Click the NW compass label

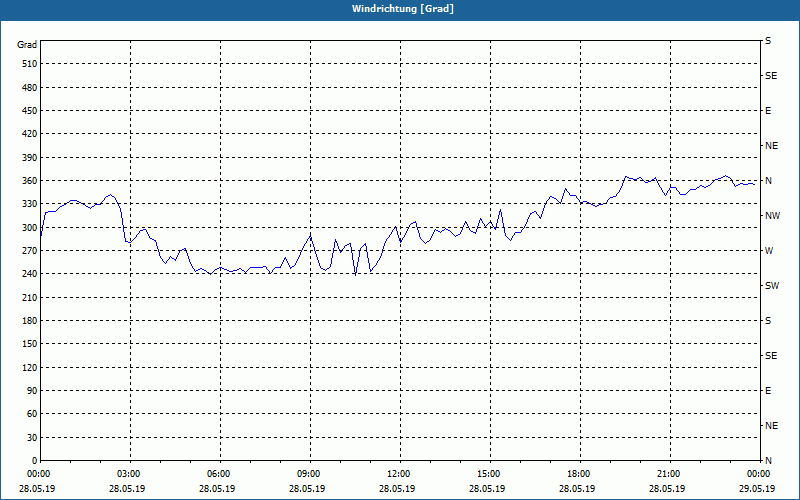coord(772,216)
